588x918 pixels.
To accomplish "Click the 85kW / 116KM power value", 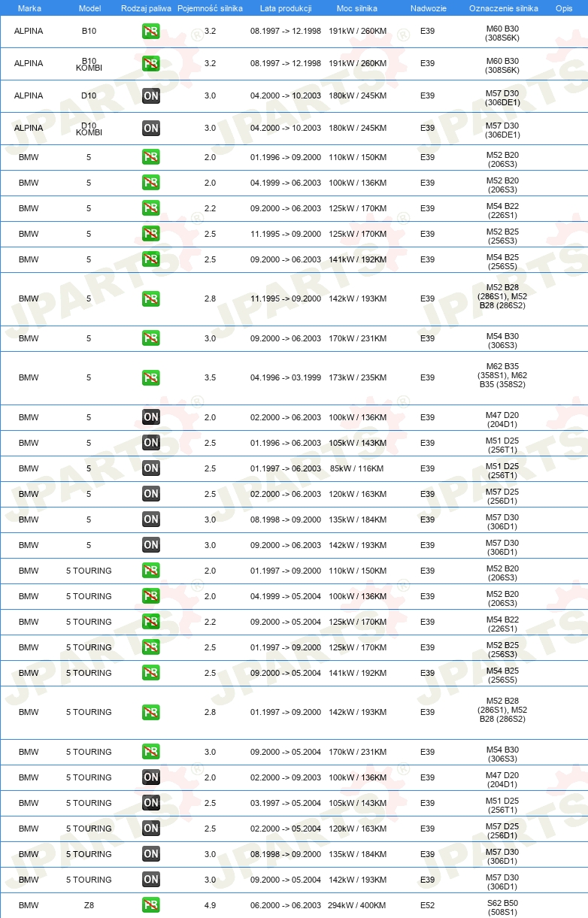I will pos(356,468).
